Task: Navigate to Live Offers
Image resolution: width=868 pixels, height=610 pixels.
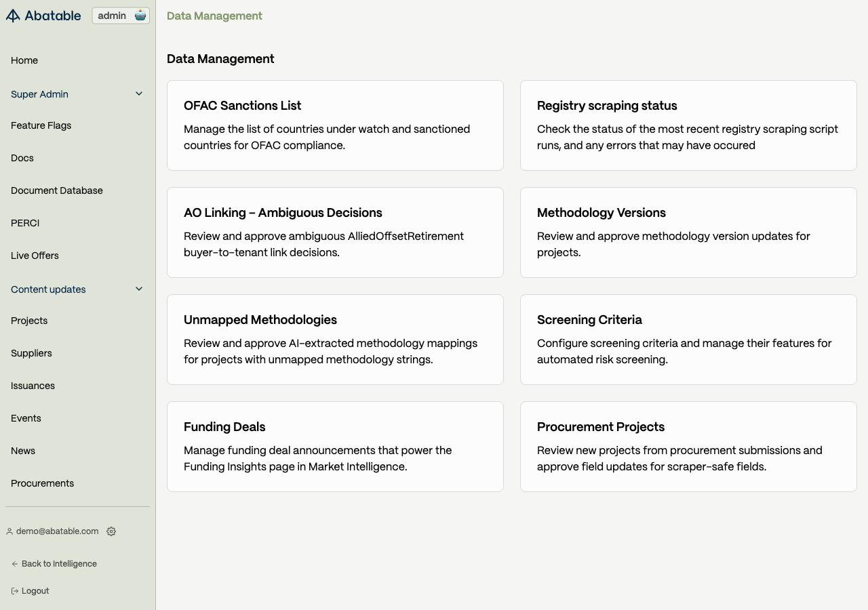Action: [x=35, y=256]
